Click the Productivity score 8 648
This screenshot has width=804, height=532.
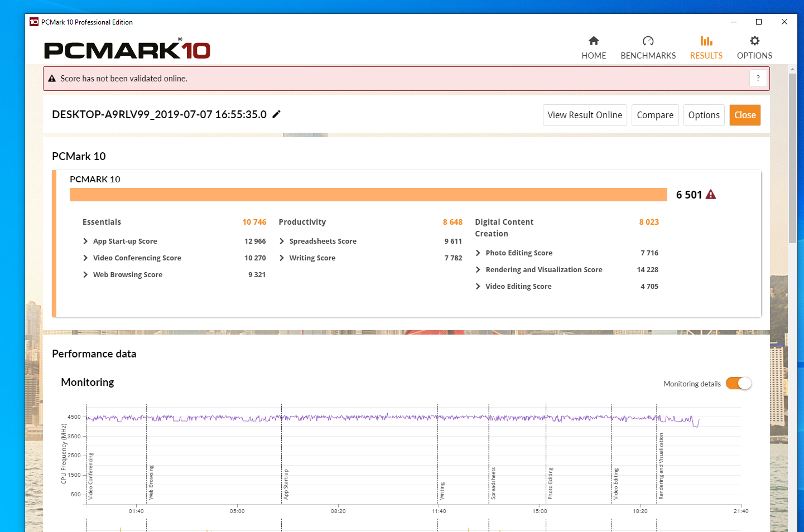coord(453,222)
